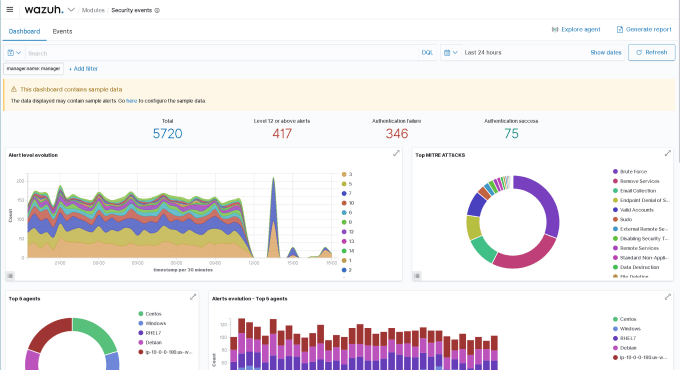Select Valid Accounts in MITRE legend
The height and width of the screenshot is (370, 680).
tap(633, 210)
